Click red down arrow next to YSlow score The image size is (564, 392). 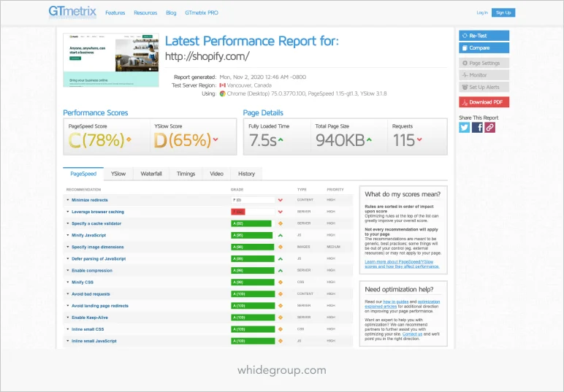216,139
